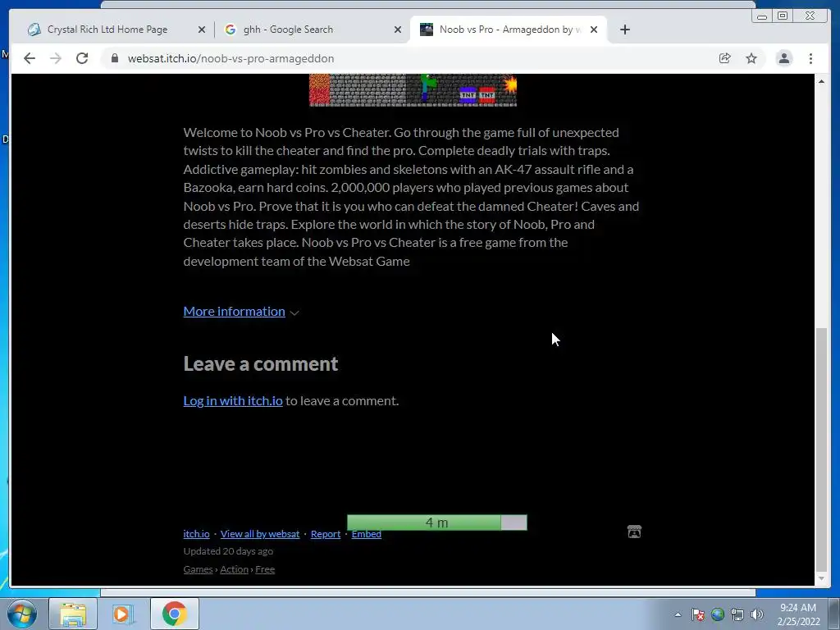
Task: Open the Games category breadcrumb
Action: pos(199,569)
